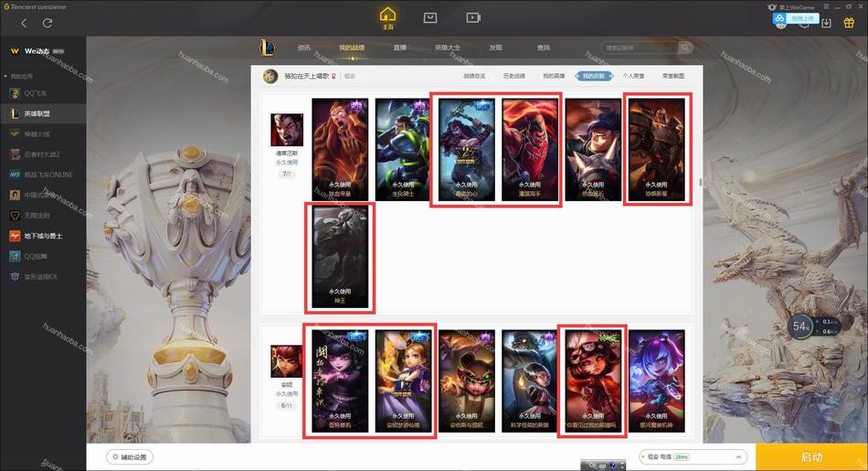Image resolution: width=868 pixels, height=471 pixels.
Task: Expand the server selection dropdown arrow
Action: click(738, 457)
